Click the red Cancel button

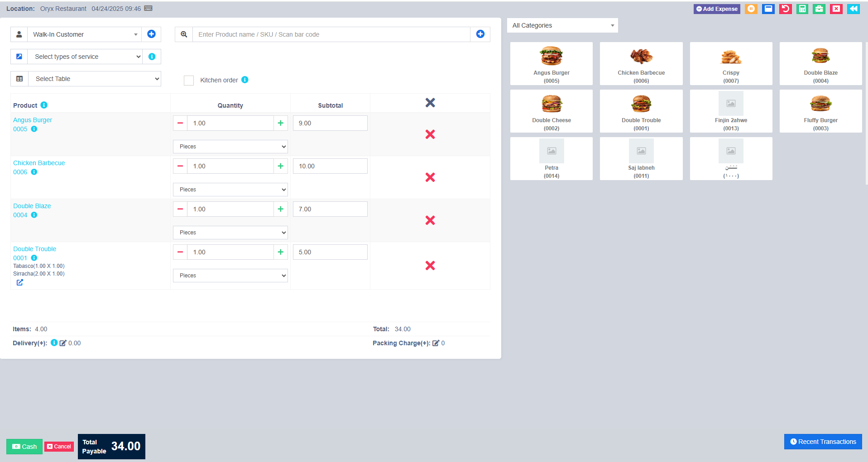pos(59,447)
